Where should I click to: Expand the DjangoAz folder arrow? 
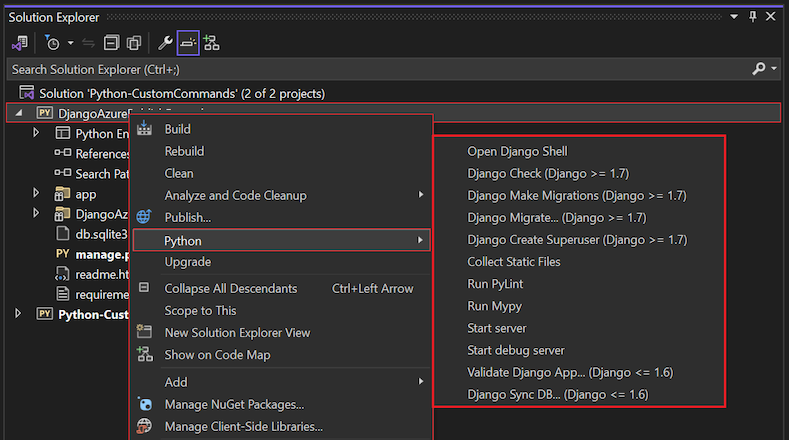tap(36, 213)
